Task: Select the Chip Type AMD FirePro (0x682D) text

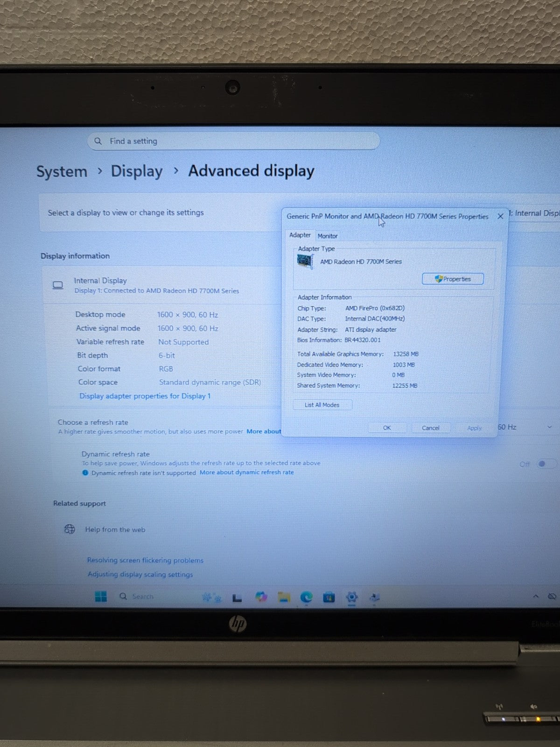Action: pos(375,308)
